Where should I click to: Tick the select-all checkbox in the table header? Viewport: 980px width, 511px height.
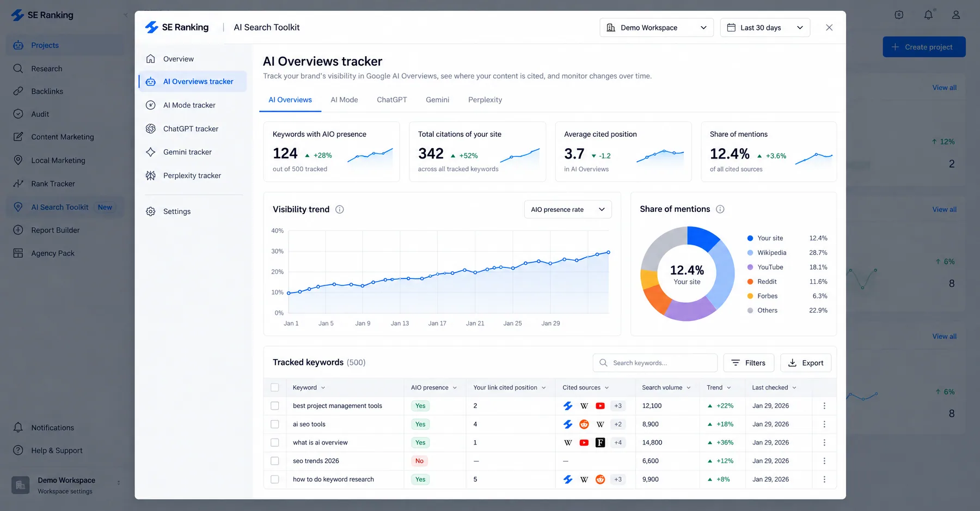pos(275,387)
